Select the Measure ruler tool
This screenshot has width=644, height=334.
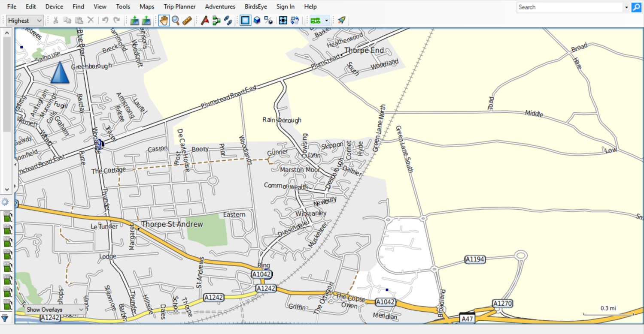pyautogui.click(x=187, y=20)
